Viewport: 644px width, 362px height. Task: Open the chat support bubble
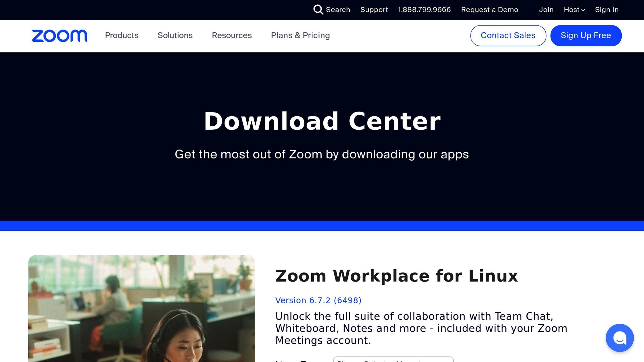(x=619, y=338)
